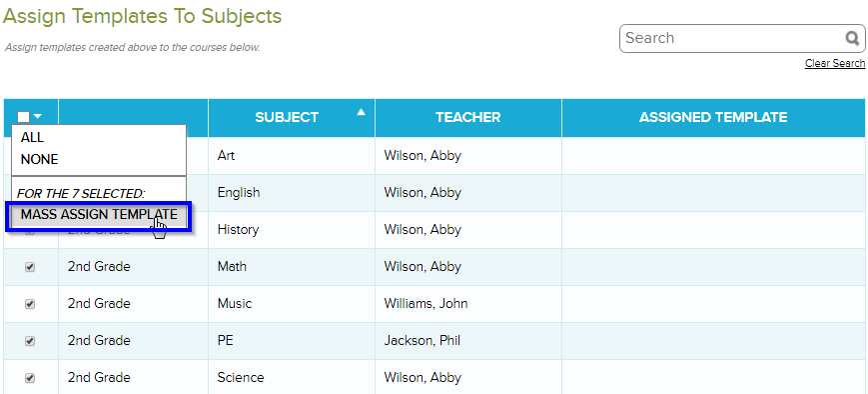Uncheck the Music row checkbox
Viewport: 868px width, 394px height.
tap(30, 304)
